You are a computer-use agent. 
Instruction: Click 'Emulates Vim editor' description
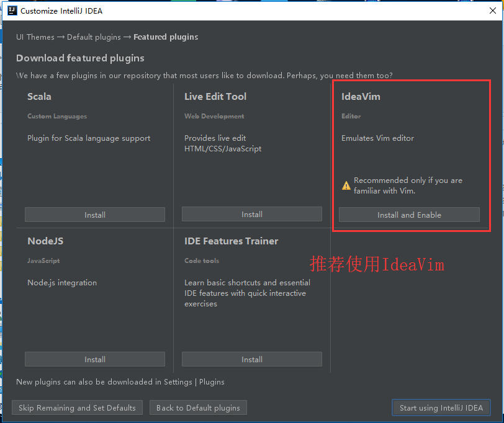pos(377,138)
